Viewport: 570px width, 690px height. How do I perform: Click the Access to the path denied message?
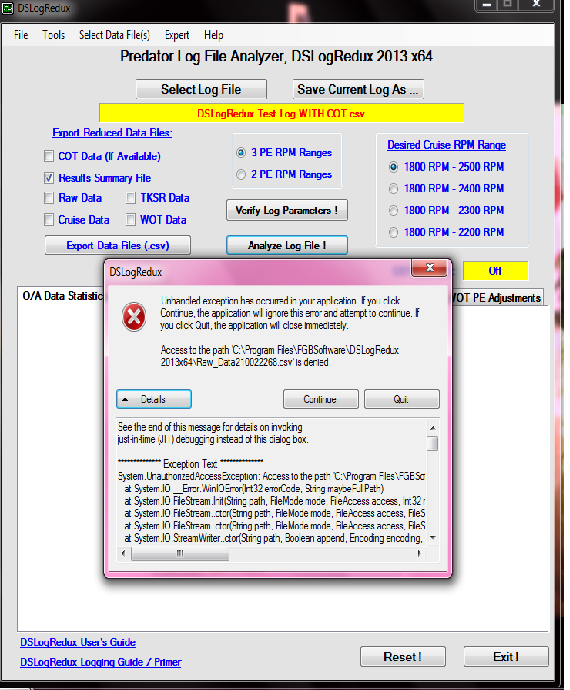[x=280, y=356]
